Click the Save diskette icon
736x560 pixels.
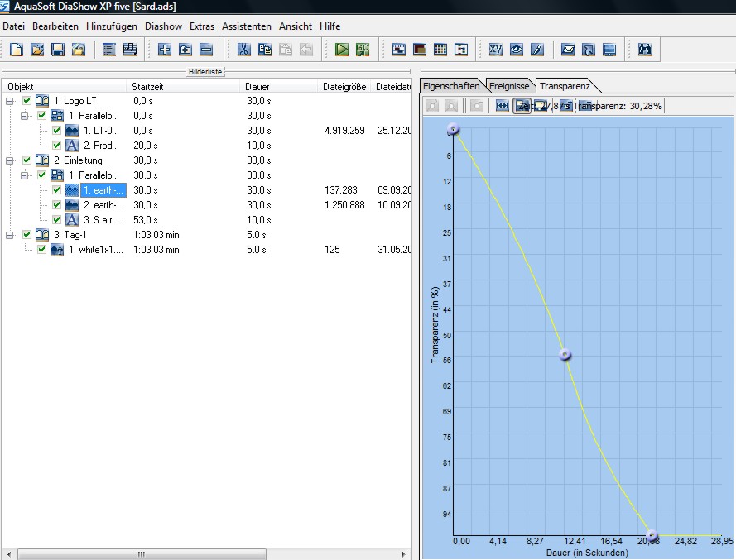pos(58,50)
